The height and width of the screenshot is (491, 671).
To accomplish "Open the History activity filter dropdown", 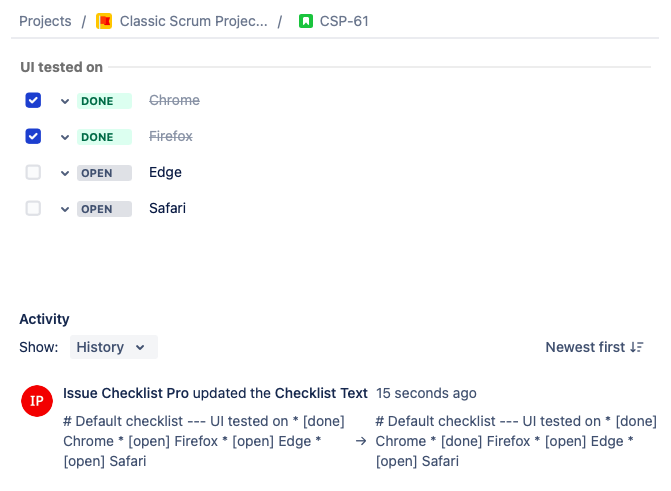I will [113, 347].
